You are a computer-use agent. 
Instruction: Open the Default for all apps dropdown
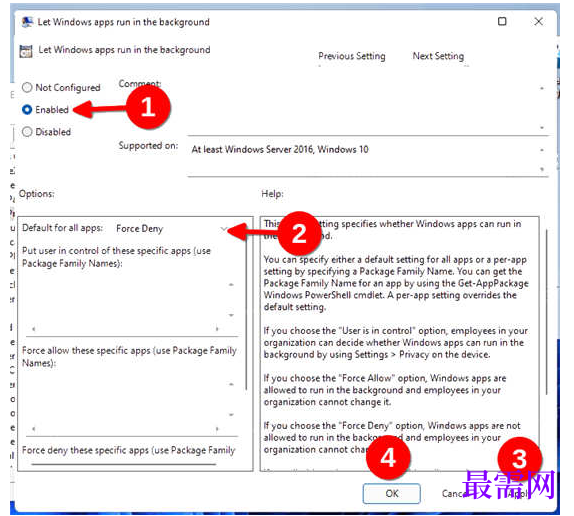(x=172, y=229)
